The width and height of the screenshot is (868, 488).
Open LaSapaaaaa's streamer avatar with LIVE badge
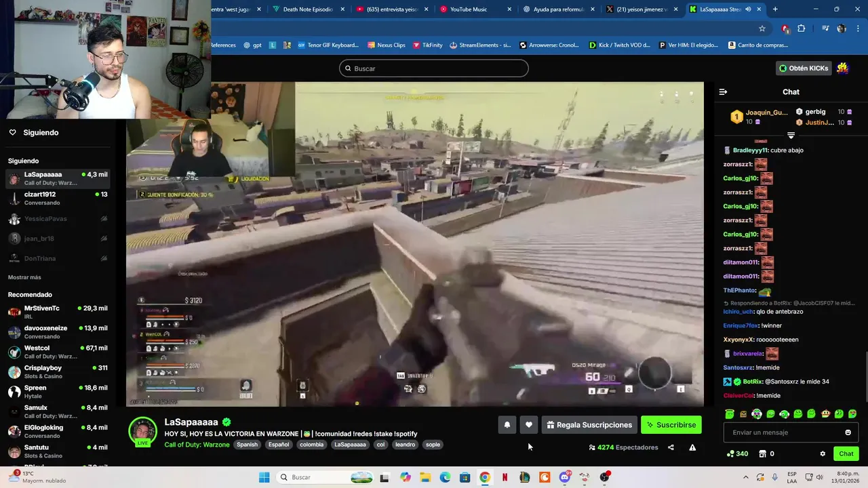[142, 432]
